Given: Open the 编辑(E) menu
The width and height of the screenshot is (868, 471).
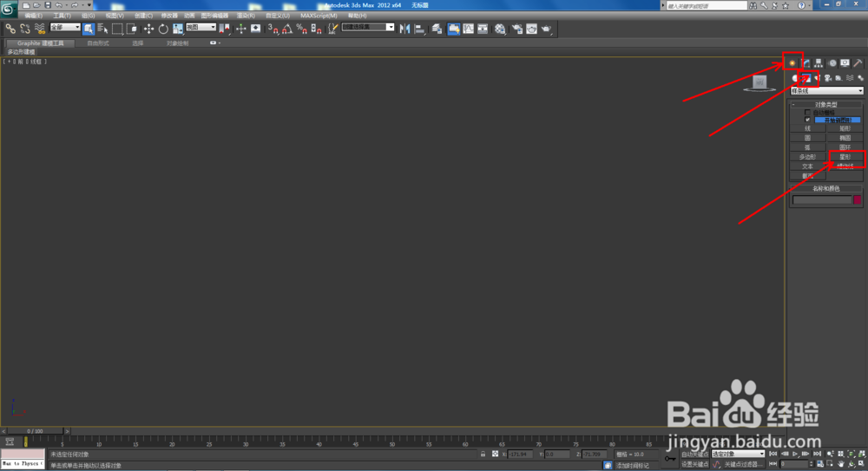Looking at the screenshot, I should pos(33,16).
